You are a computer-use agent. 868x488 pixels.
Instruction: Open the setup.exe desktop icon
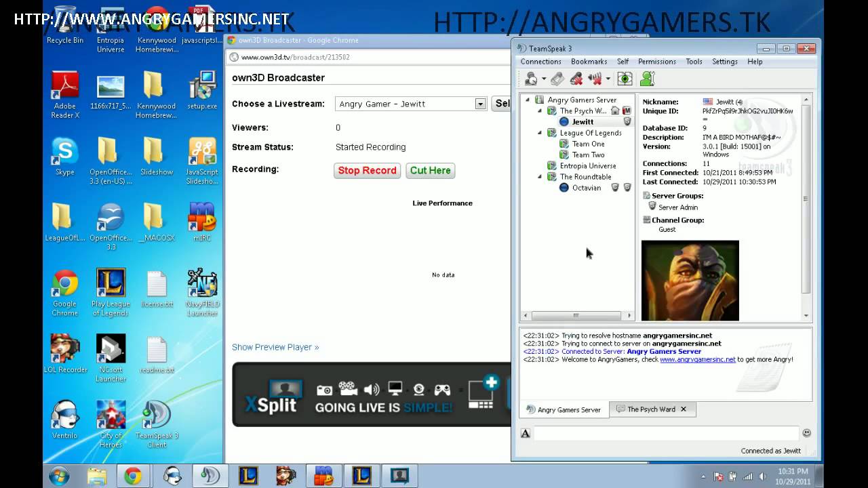(202, 91)
